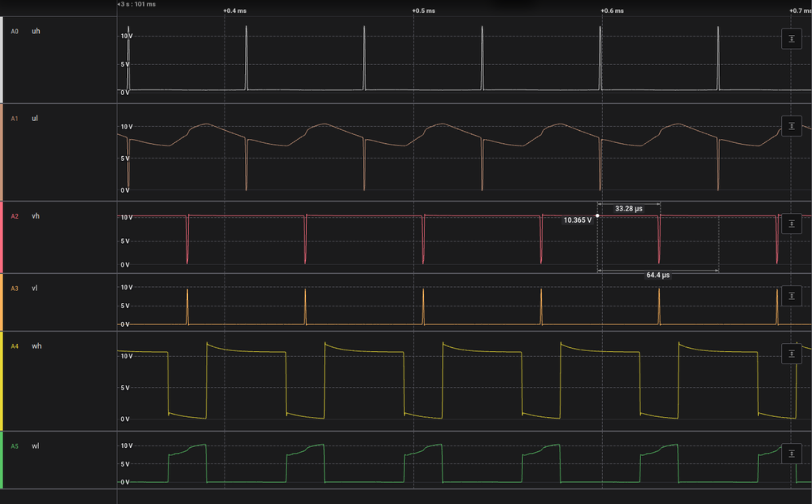Click the 5 V axis label of channel wh
The width and height of the screenshot is (812, 504).
point(124,388)
